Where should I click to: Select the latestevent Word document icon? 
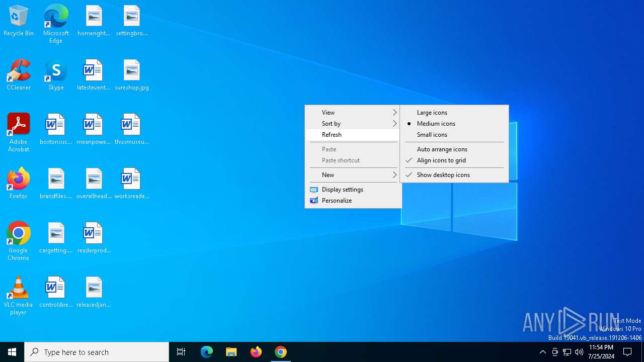tap(94, 75)
